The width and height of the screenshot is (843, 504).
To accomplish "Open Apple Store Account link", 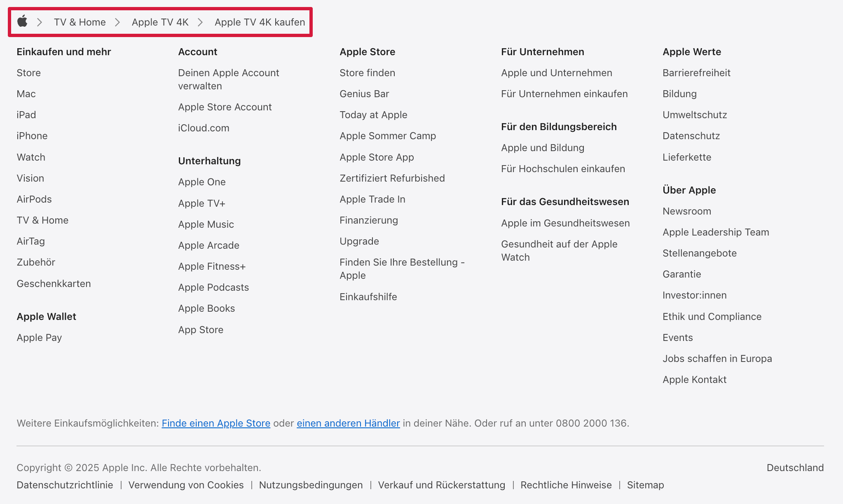I will click(x=225, y=107).
